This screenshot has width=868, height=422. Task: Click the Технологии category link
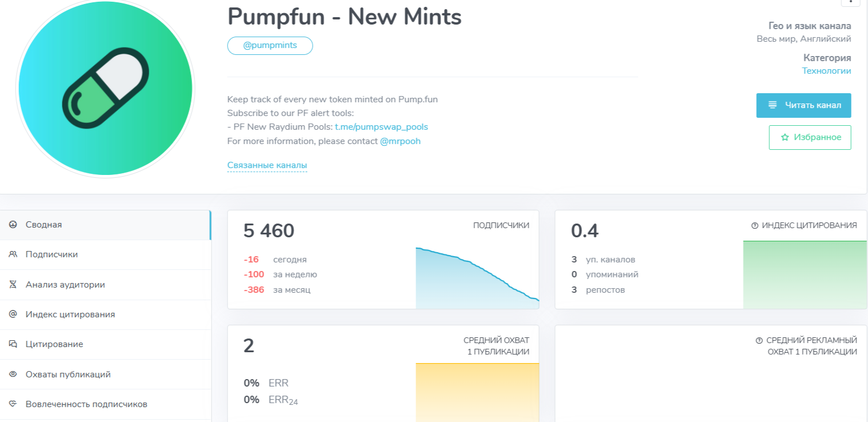point(826,71)
